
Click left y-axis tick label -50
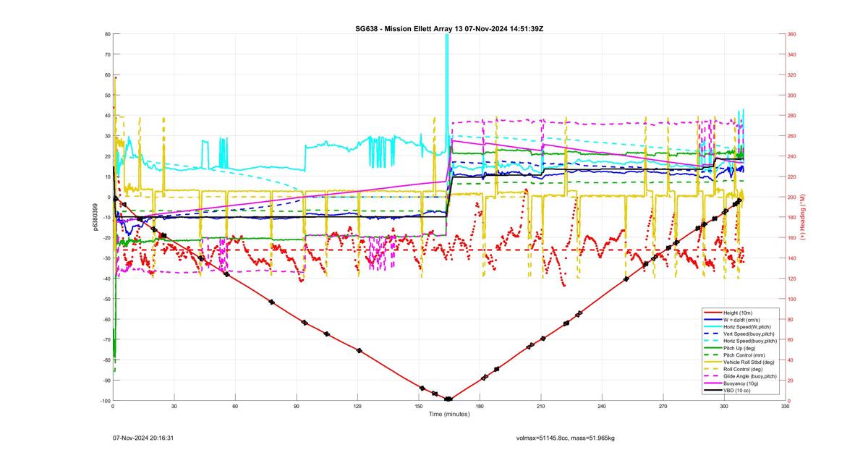[x=106, y=299]
